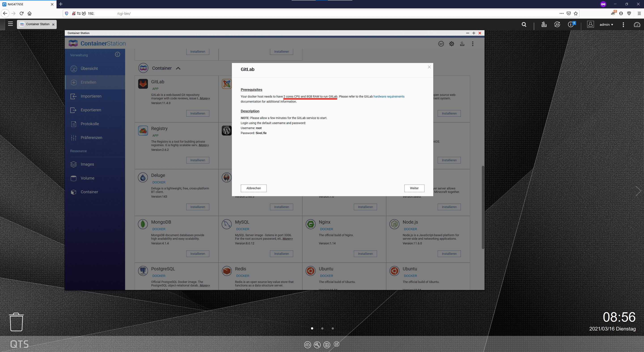Open a new browser tab
The width and height of the screenshot is (644, 352).
click(61, 4)
